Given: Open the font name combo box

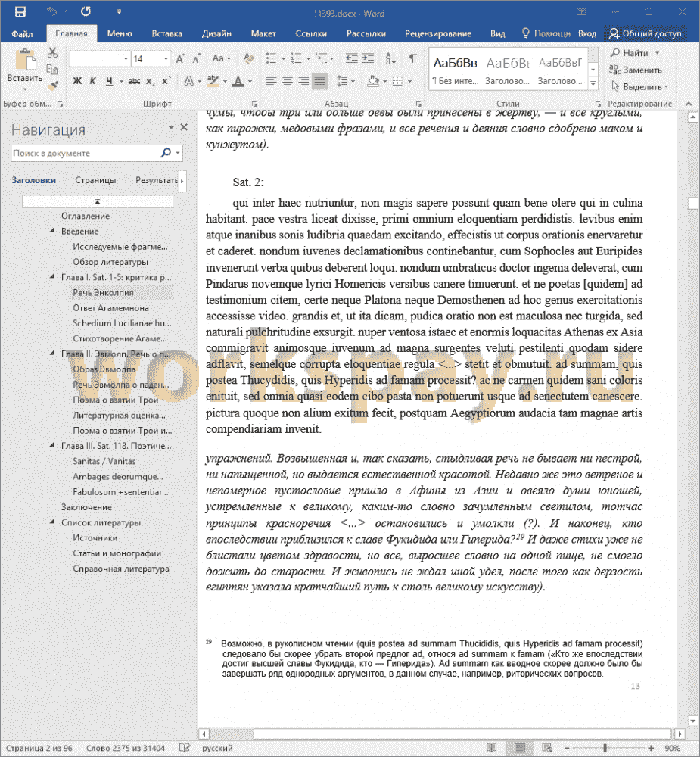Looking at the screenshot, I should tap(100, 59).
